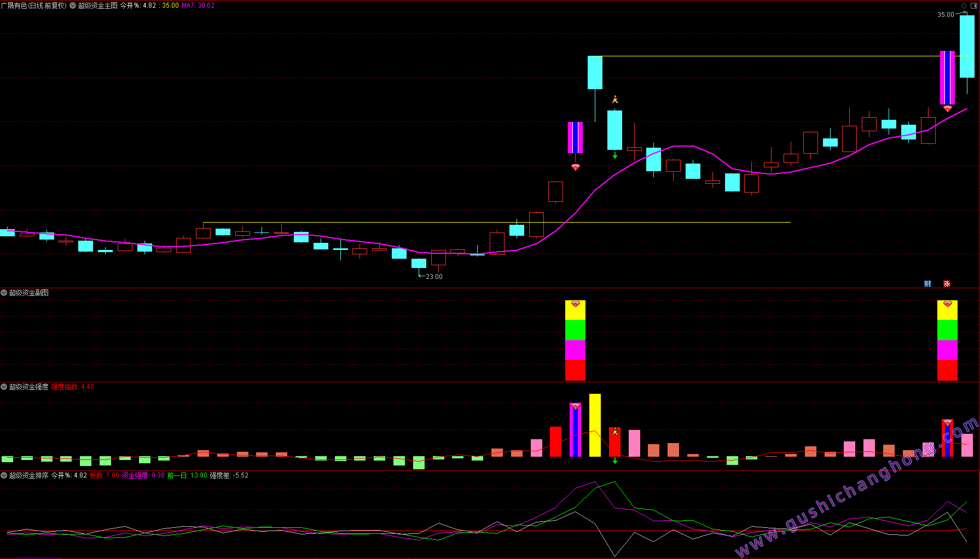Click gem on latest red-blue strength bar

click(947, 423)
